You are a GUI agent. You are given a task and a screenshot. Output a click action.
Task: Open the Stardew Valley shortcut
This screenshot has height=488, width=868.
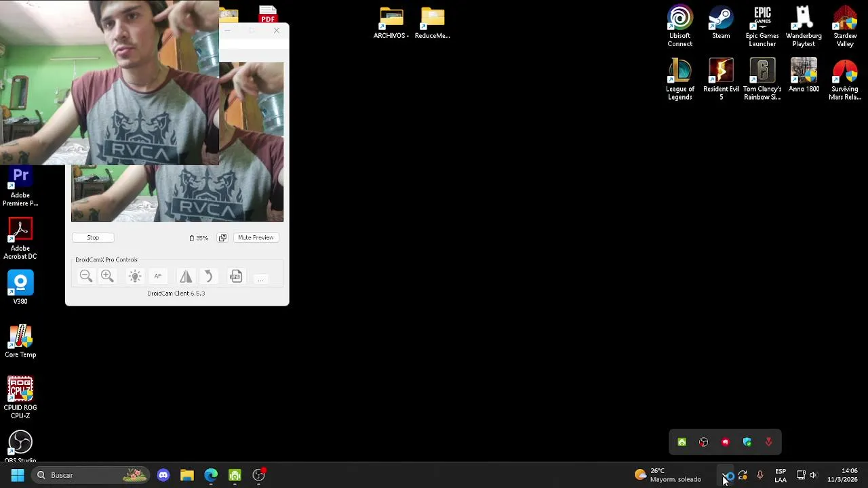pyautogui.click(x=845, y=27)
